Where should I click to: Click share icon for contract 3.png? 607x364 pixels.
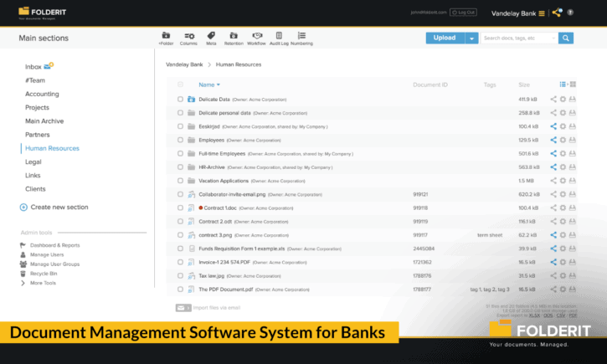tap(553, 235)
